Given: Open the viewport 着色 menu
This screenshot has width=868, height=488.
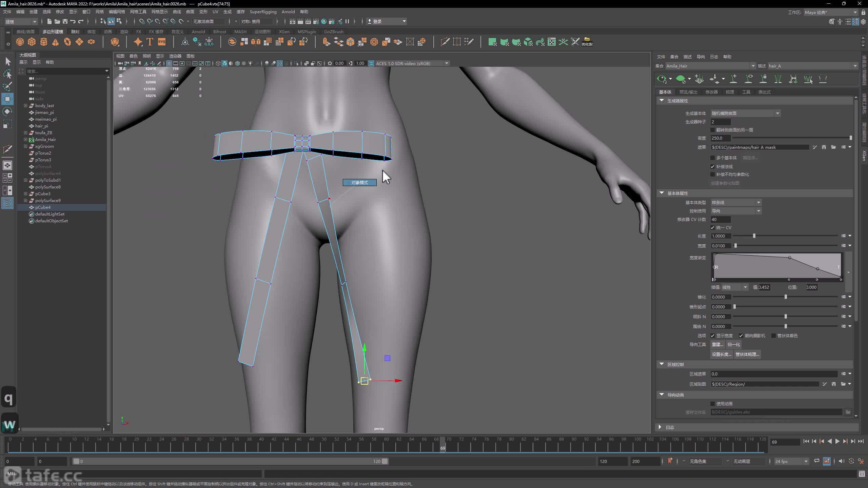Looking at the screenshot, I should [x=134, y=56].
